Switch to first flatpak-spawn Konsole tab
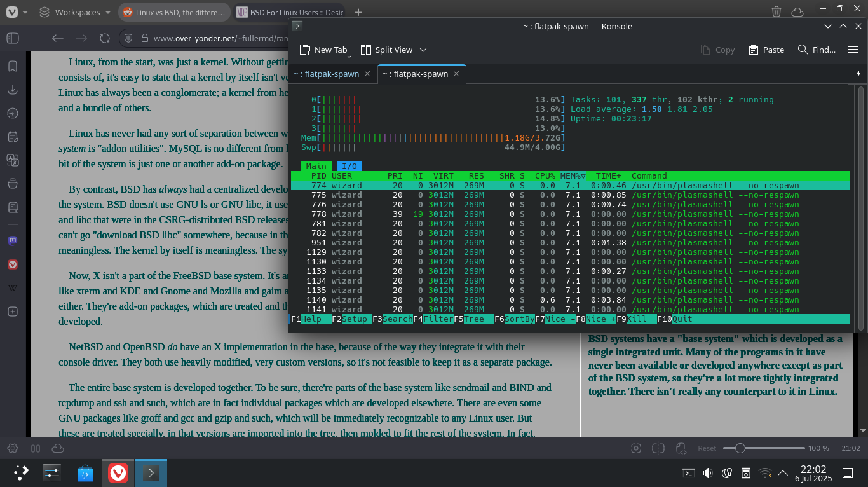 (x=326, y=74)
